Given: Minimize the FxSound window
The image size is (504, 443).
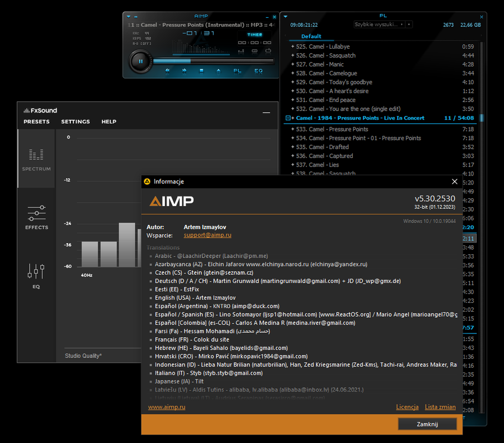Looking at the screenshot, I should (x=266, y=112).
